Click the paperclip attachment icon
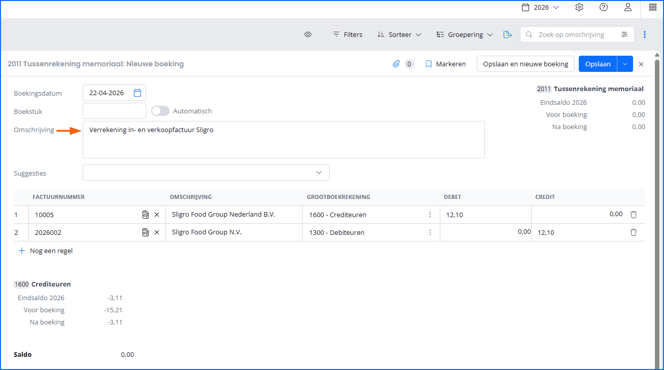The height and width of the screenshot is (370, 664). pos(396,64)
